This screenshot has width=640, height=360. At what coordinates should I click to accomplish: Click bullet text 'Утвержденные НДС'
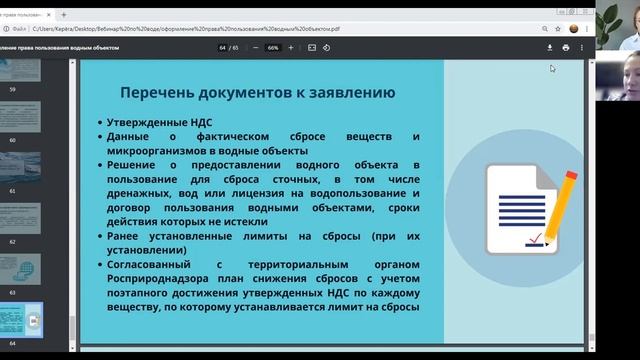(x=160, y=122)
